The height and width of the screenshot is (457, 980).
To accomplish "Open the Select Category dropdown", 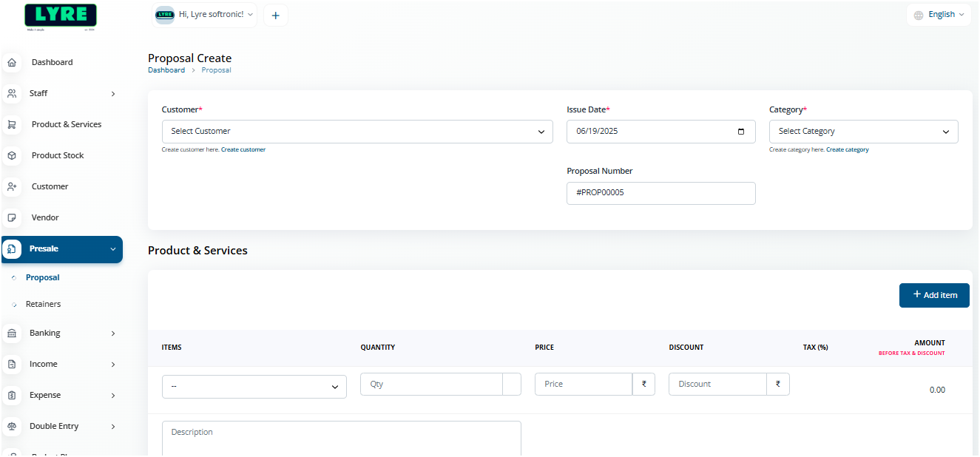I will (x=863, y=131).
